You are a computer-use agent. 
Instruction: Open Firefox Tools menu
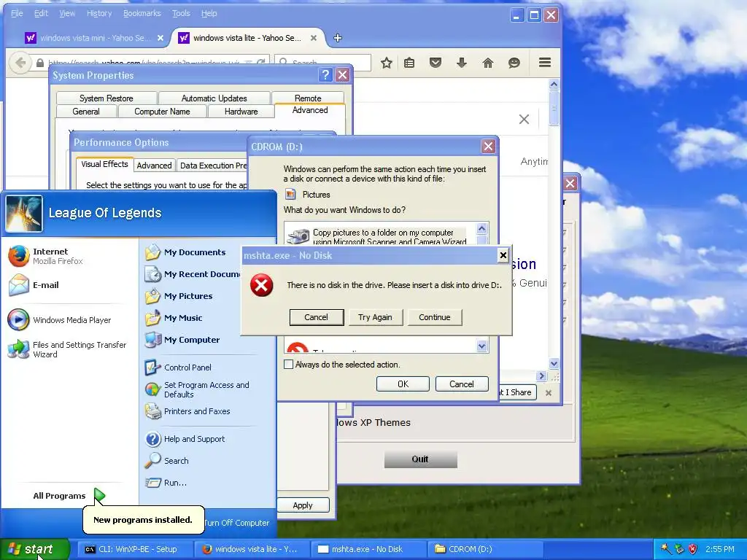click(181, 13)
